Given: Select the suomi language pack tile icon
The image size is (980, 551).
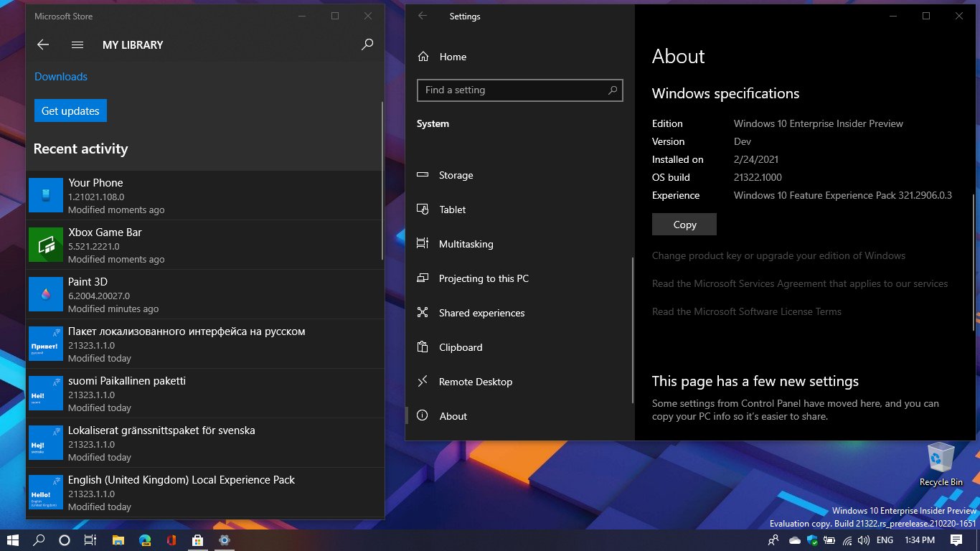Looking at the screenshot, I should point(46,393).
